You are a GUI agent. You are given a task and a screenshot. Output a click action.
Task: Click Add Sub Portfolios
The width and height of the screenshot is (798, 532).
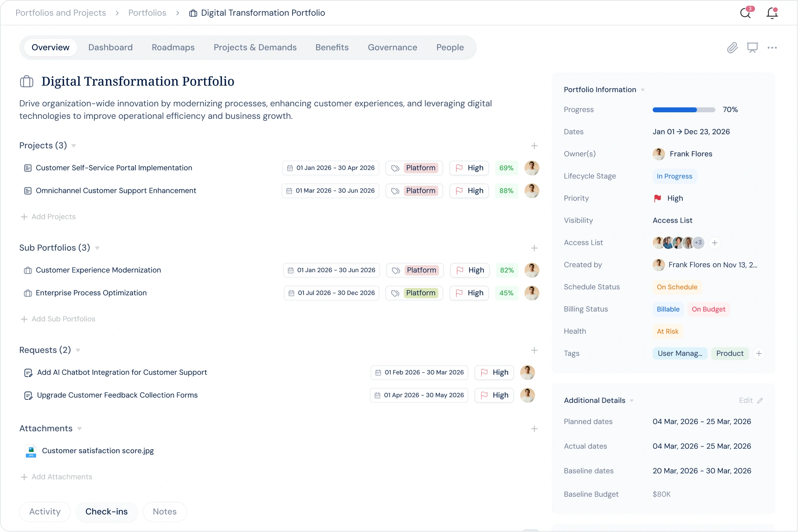point(58,319)
